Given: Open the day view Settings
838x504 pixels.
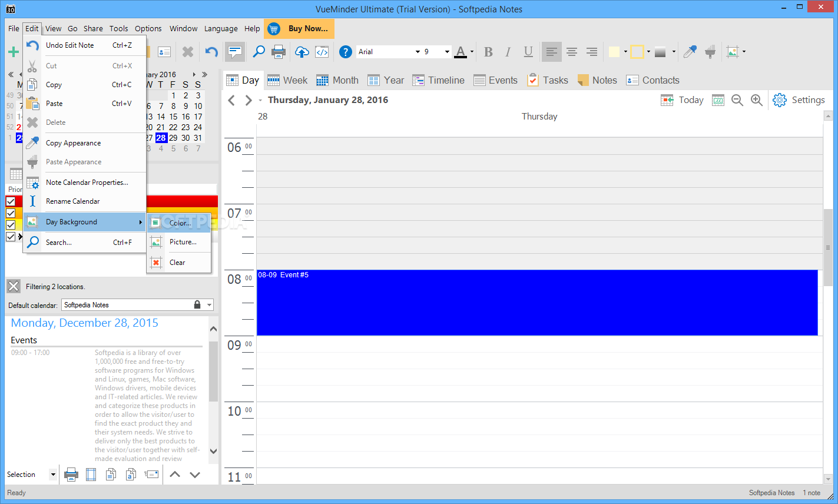Looking at the screenshot, I should point(799,100).
